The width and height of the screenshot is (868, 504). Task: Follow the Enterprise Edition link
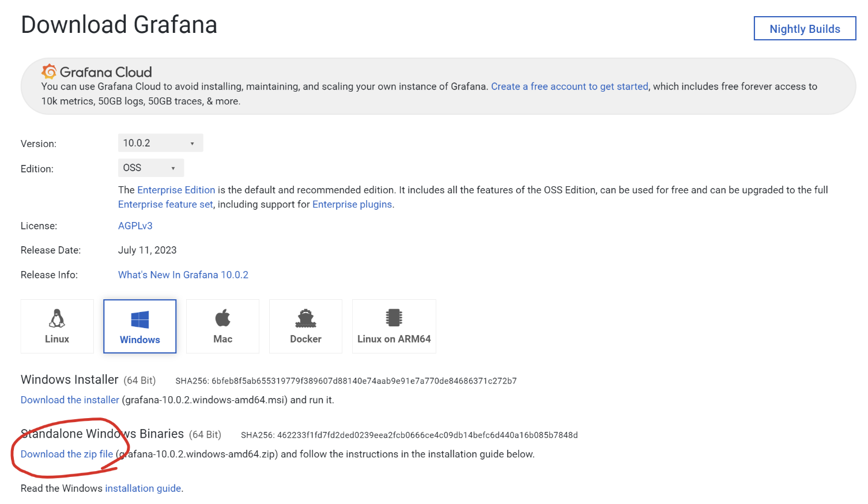point(176,190)
